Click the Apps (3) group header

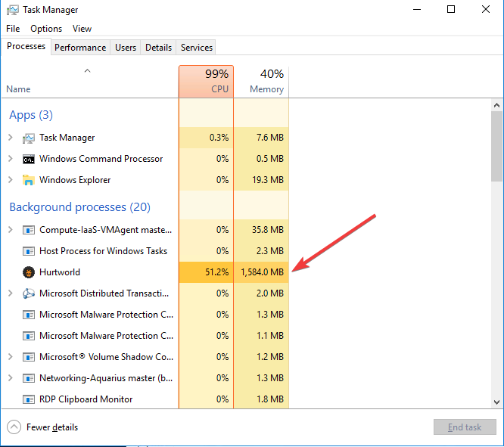click(31, 115)
